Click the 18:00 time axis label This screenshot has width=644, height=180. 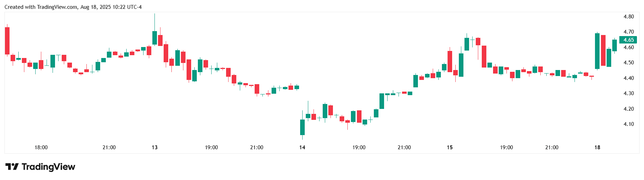click(x=41, y=147)
